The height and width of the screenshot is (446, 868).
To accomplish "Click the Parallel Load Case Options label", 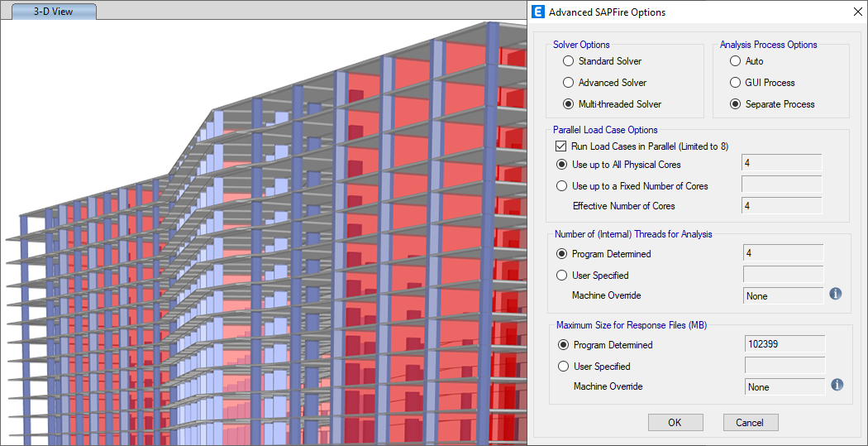I will pyautogui.click(x=606, y=130).
